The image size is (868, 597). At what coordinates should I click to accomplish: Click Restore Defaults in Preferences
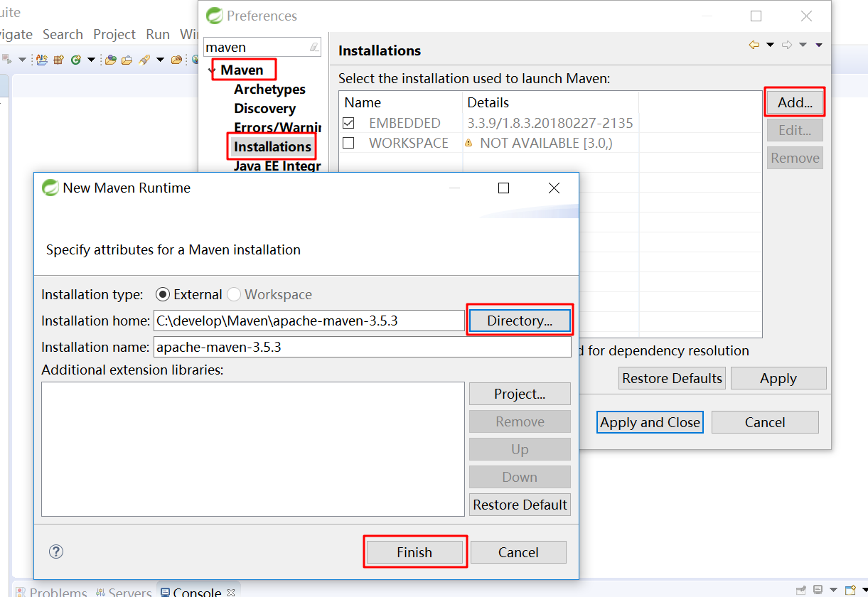point(672,378)
